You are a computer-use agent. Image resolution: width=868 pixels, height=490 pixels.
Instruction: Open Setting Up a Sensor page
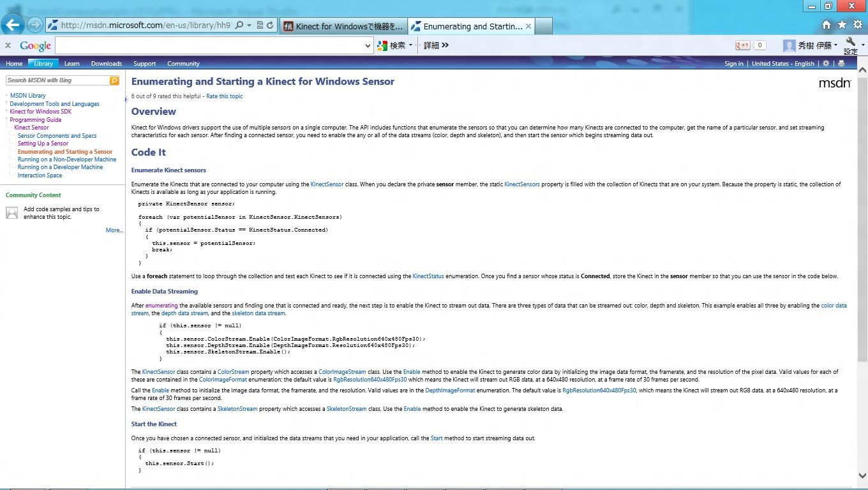(43, 144)
